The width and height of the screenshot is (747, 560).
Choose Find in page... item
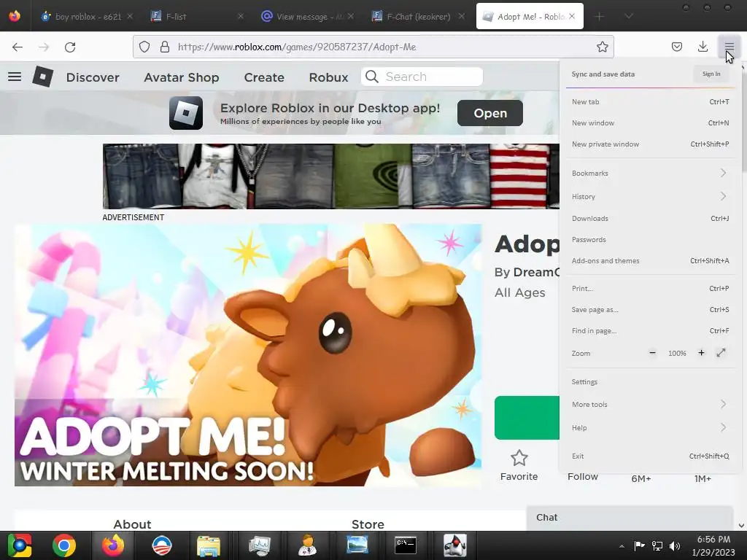coord(650,330)
